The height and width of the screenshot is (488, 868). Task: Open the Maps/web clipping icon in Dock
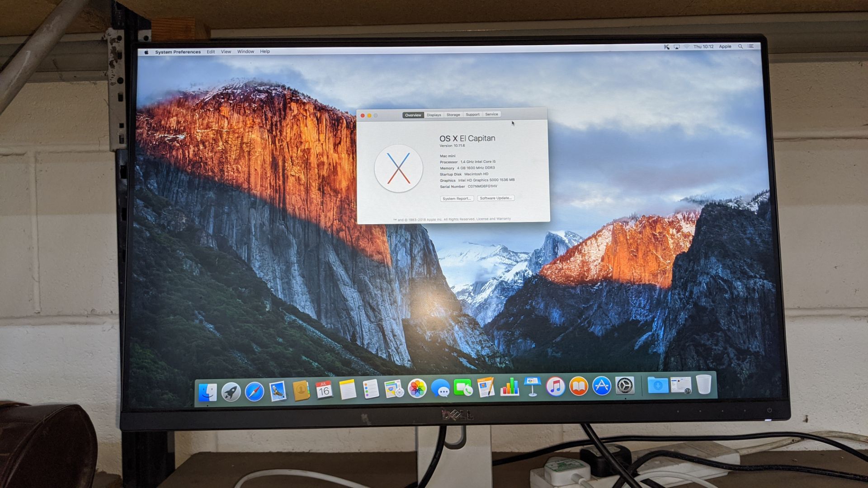(393, 389)
